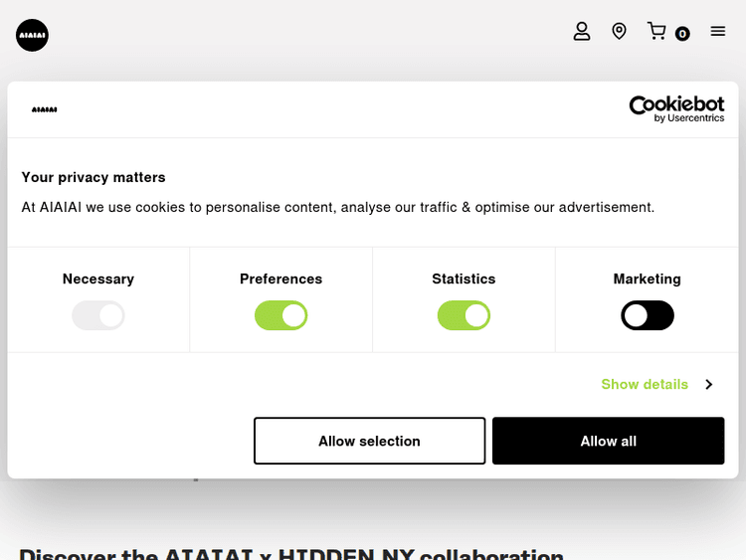746x560 pixels.
Task: Click the small AIAIAI logo in cookie dialog
Action: 45,109
